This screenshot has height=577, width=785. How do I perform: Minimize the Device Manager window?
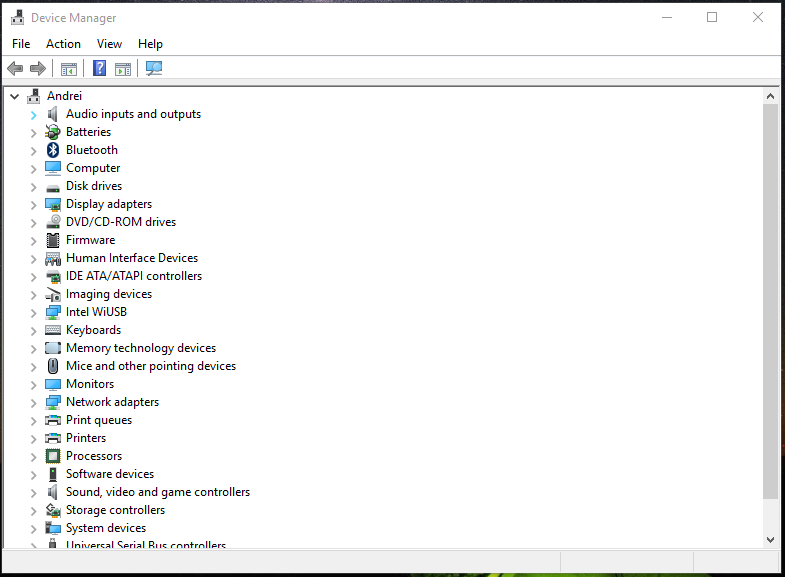[x=667, y=18]
